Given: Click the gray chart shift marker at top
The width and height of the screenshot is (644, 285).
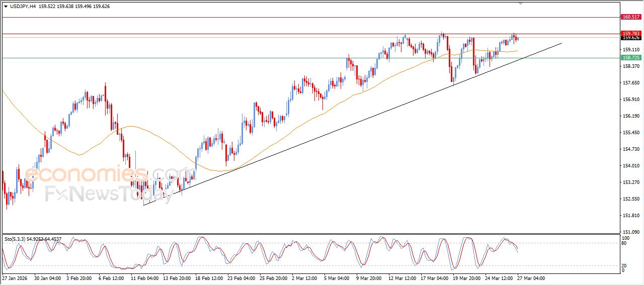Looking at the screenshot, I should point(521,4).
